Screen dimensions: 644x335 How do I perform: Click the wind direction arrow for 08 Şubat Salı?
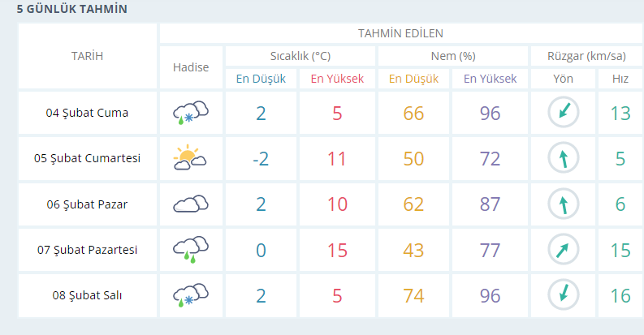(563, 294)
